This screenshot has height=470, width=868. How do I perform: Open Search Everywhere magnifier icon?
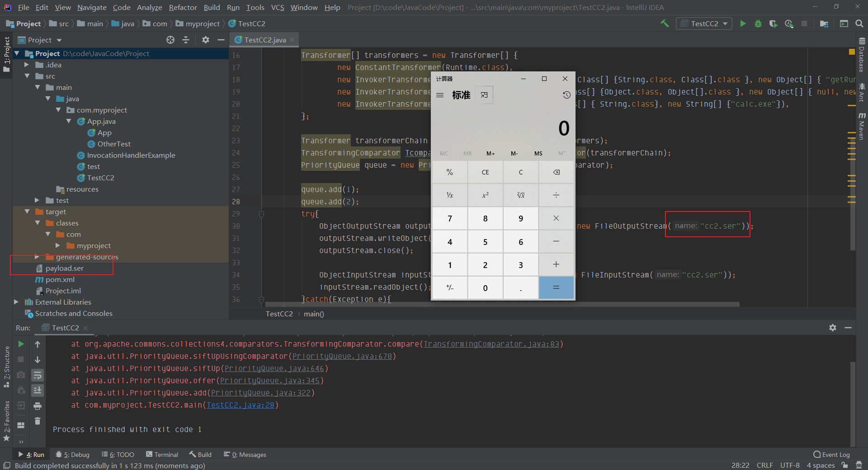(859, 23)
